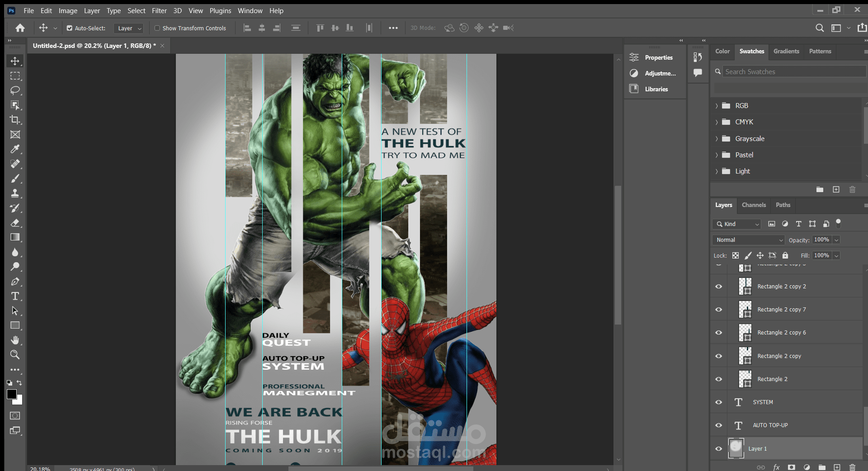The height and width of the screenshot is (471, 868).
Task: Select the Blur tool
Action: [x=15, y=252]
